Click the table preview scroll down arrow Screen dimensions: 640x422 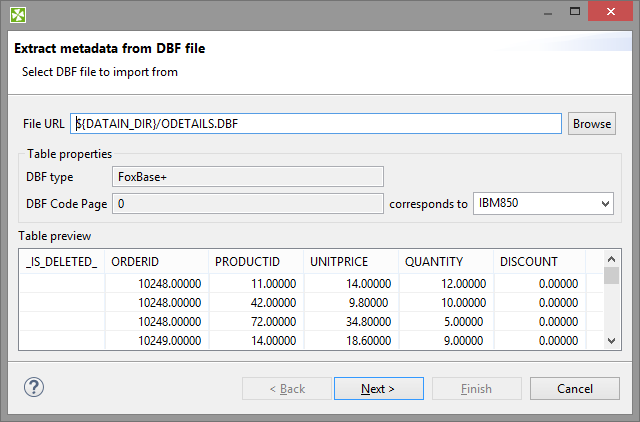611,341
